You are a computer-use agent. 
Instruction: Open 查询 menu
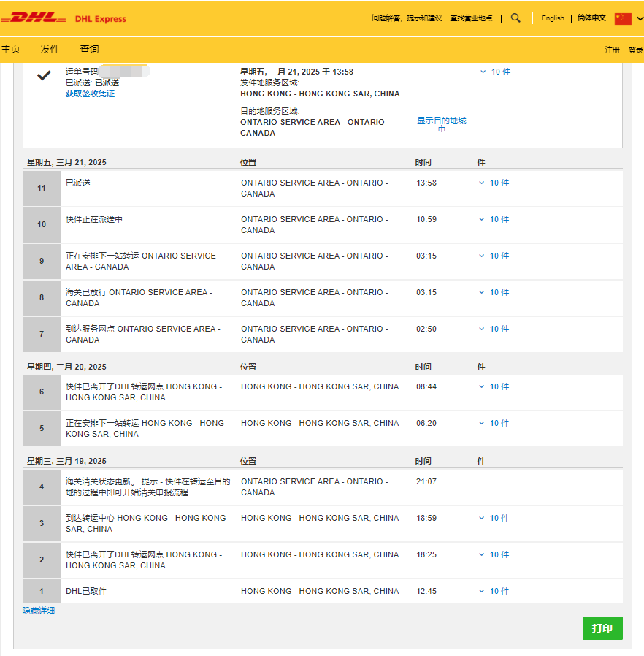(x=89, y=49)
